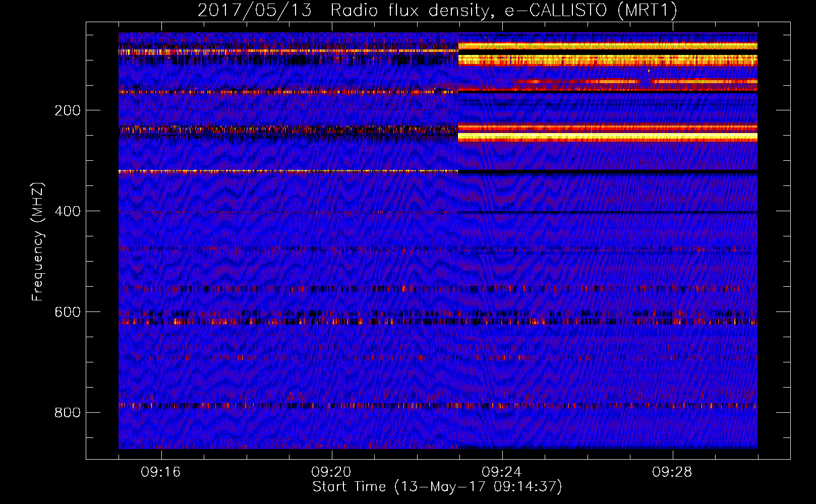The height and width of the screenshot is (504, 816).
Task: Click the 200 frequency tick label
Action: (x=68, y=110)
